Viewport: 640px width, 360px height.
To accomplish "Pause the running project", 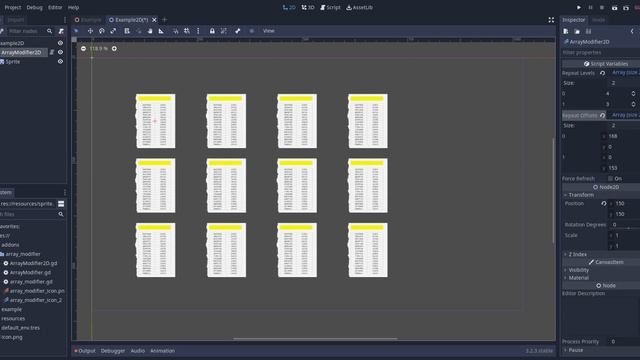I will click(590, 7).
